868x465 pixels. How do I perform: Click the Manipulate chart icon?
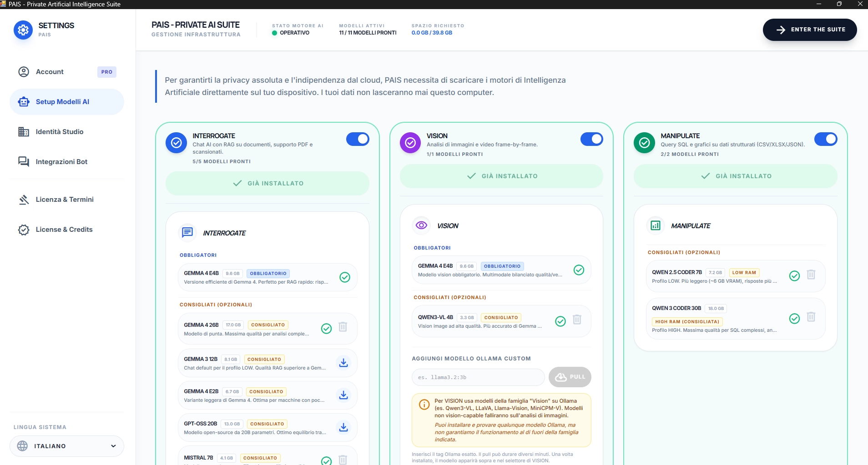656,225
